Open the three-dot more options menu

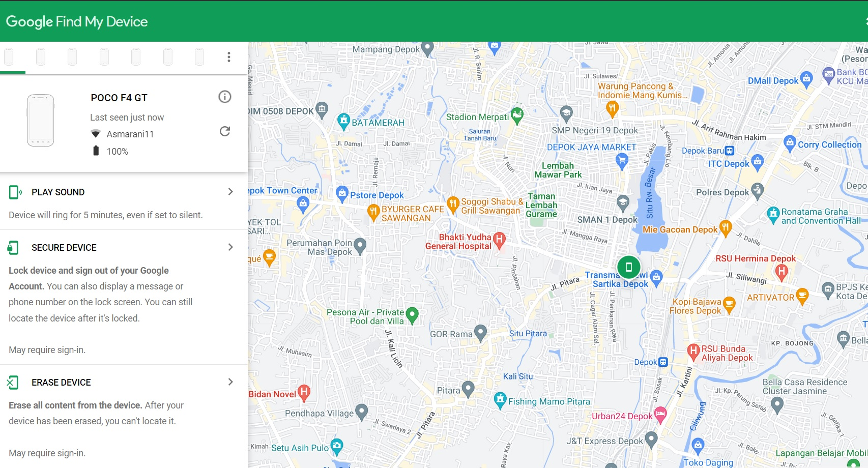pos(229,57)
